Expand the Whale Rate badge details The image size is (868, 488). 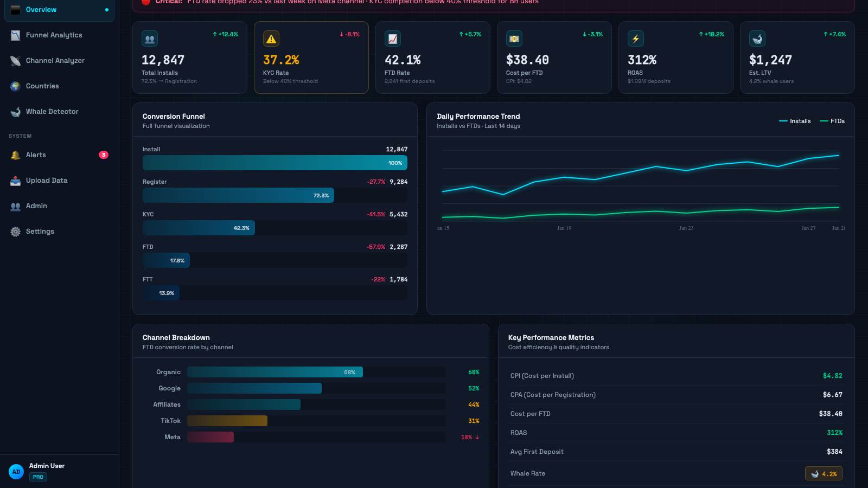point(824,473)
